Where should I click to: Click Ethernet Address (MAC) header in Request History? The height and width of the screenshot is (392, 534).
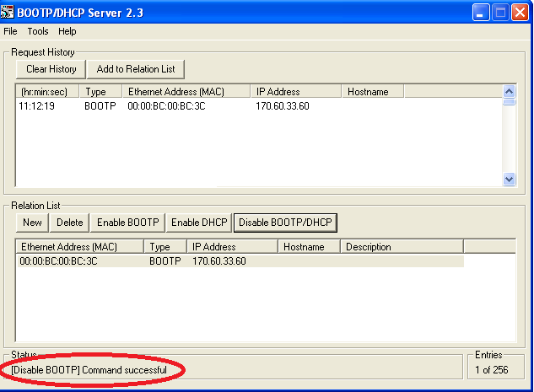pos(186,92)
